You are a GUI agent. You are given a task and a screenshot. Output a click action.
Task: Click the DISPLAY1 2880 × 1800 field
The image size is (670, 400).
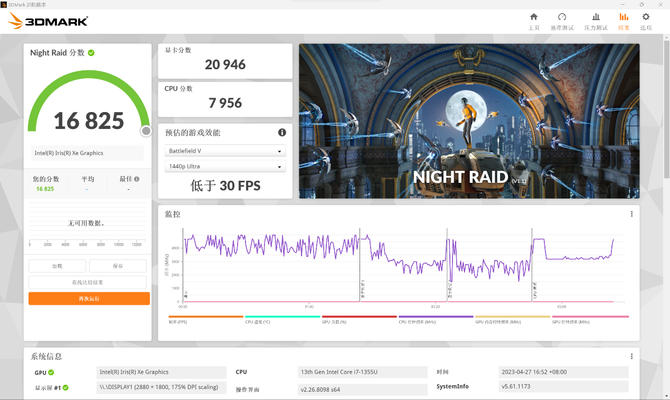[162, 387]
